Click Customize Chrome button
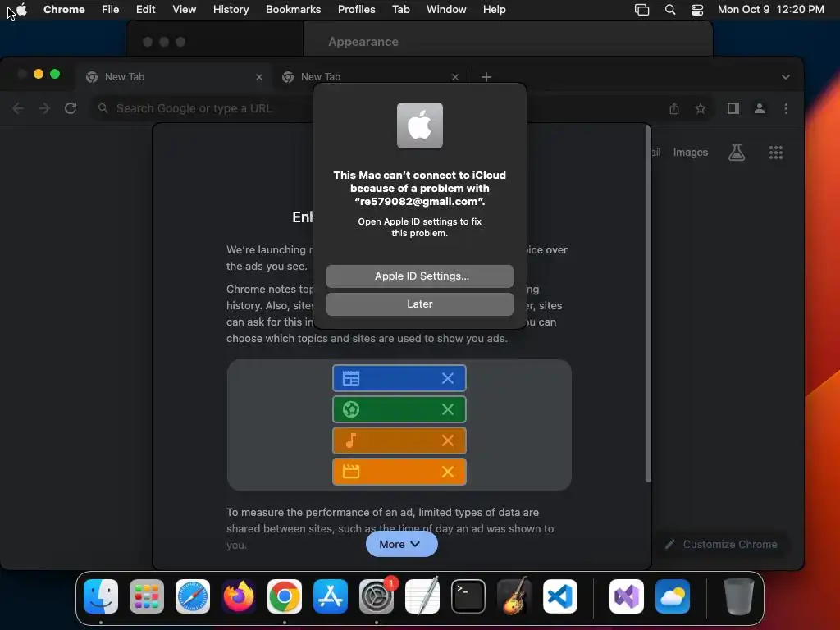 (722, 544)
